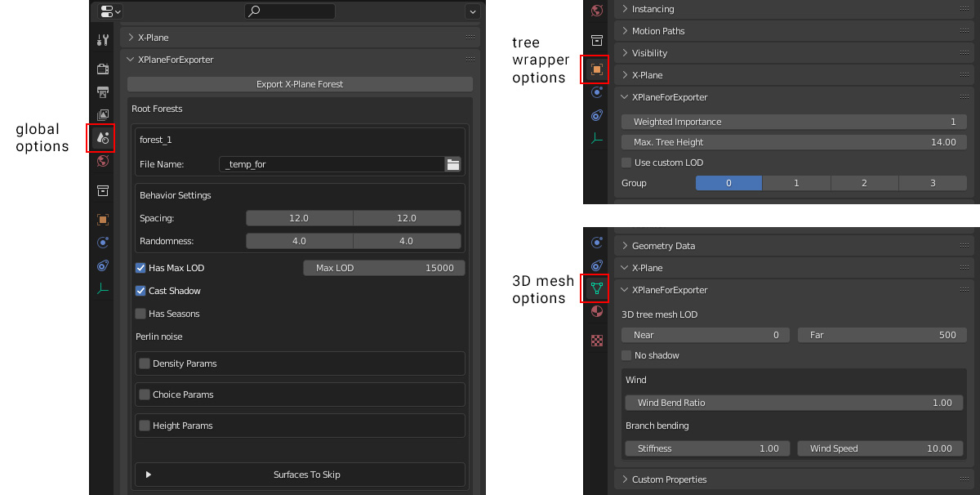Open Material properties in the 3D mesh sidebar
Screen dimensions: 980x495
[597, 311]
